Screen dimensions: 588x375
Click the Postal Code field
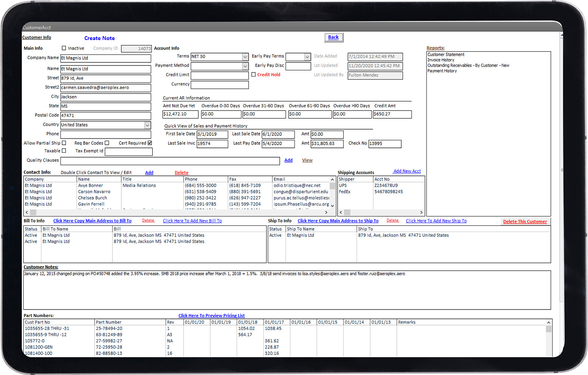click(105, 116)
